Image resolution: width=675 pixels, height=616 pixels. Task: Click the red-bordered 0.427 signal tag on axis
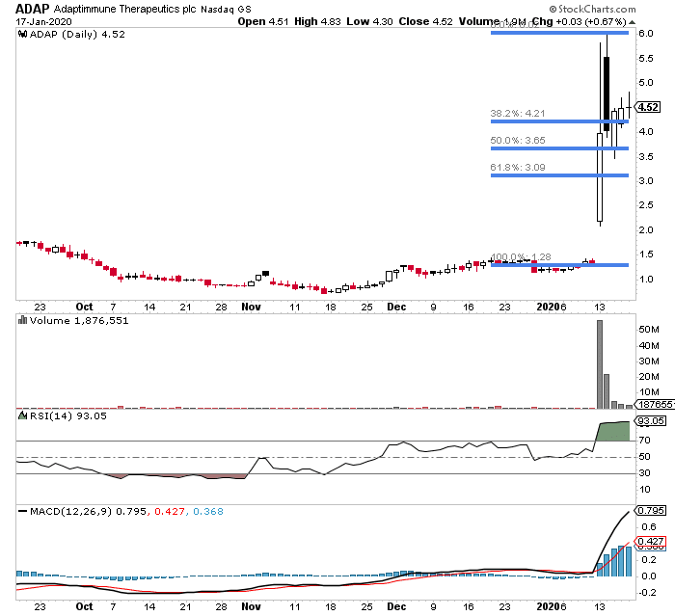tap(651, 542)
